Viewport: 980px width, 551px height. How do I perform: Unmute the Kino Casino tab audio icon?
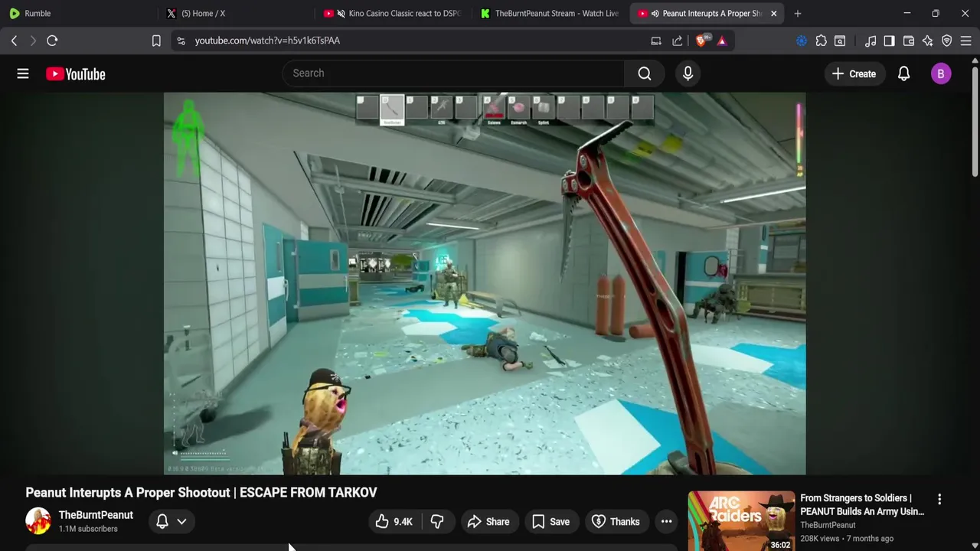pos(341,13)
